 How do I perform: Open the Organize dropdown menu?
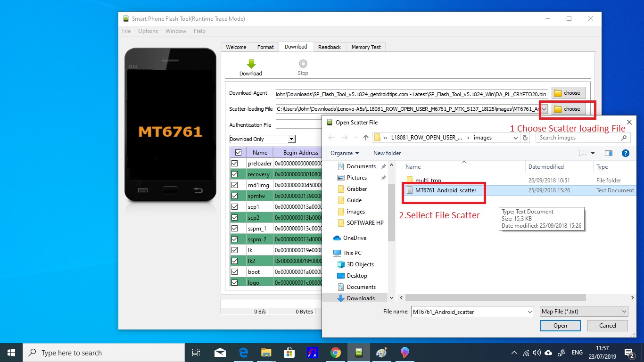[345, 153]
